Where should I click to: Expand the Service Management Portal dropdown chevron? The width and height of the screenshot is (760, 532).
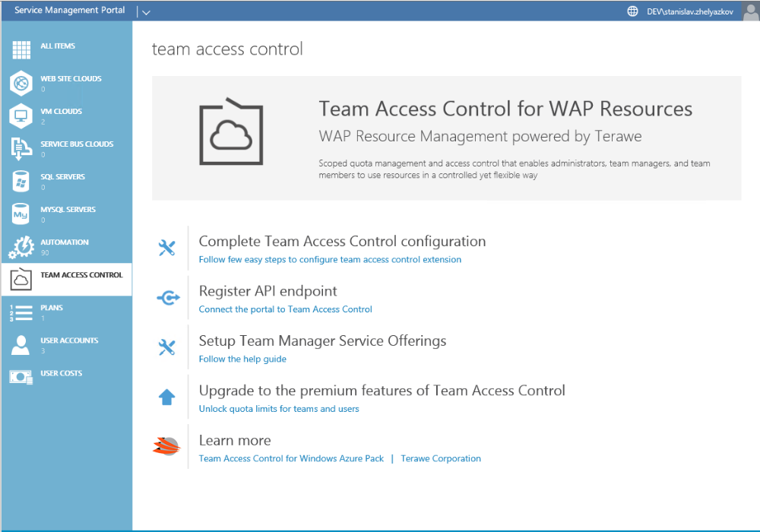point(146,12)
